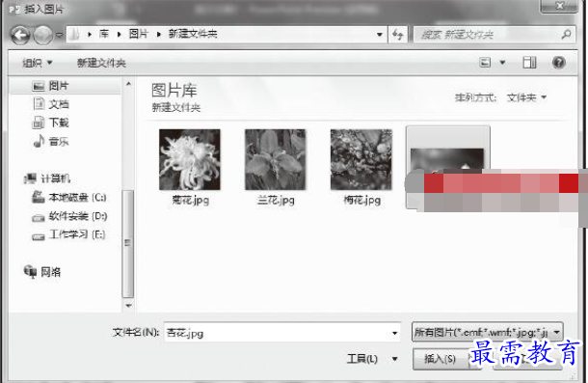Viewport: 588px width, 383px height.
Task: Expand the file name dropdown arrow
Action: pyautogui.click(x=394, y=333)
